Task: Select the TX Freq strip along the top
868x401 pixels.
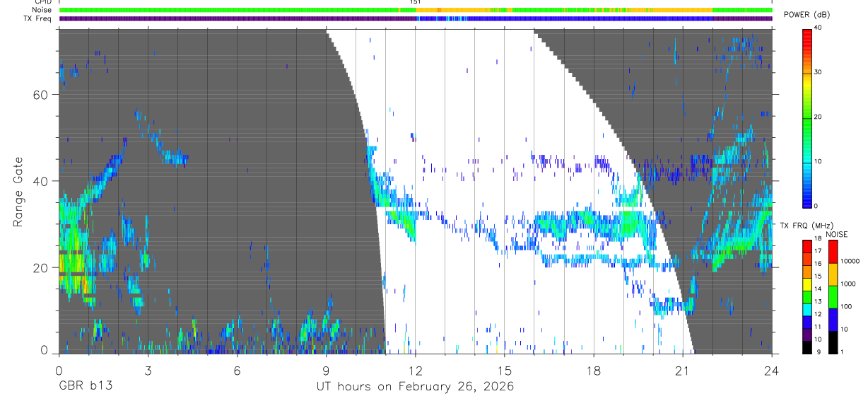Action: click(x=416, y=18)
